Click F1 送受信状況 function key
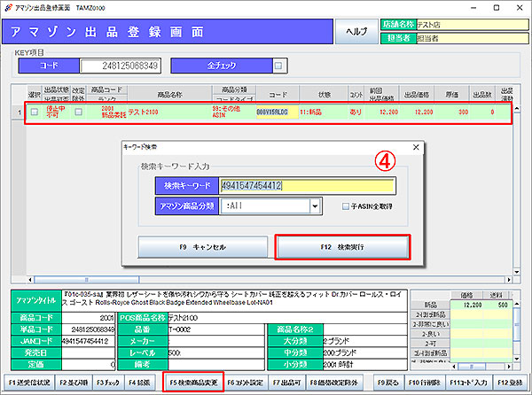 point(27,383)
